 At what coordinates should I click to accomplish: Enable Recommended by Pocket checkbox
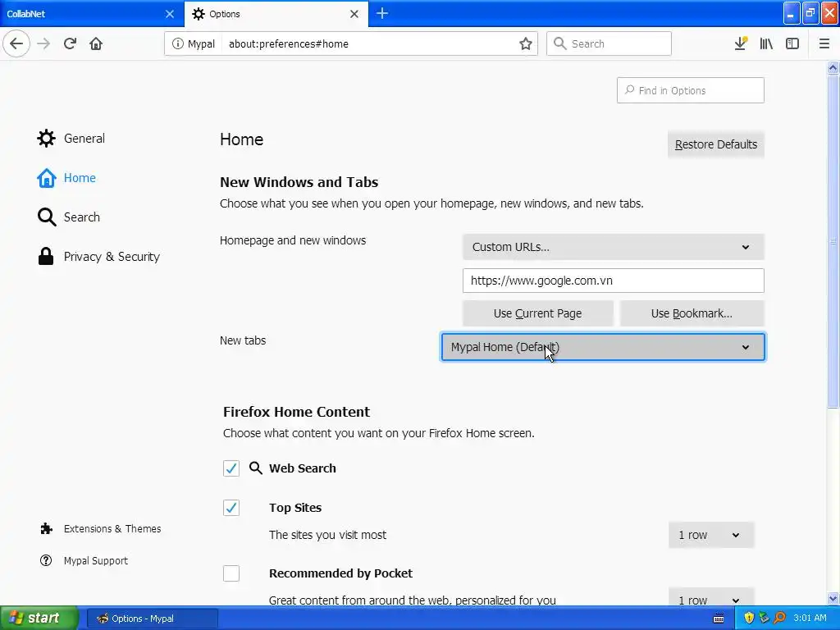coord(231,573)
